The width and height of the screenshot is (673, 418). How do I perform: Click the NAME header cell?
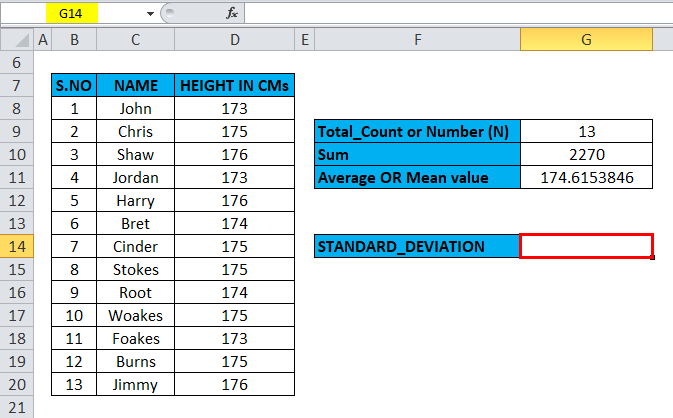tap(136, 85)
